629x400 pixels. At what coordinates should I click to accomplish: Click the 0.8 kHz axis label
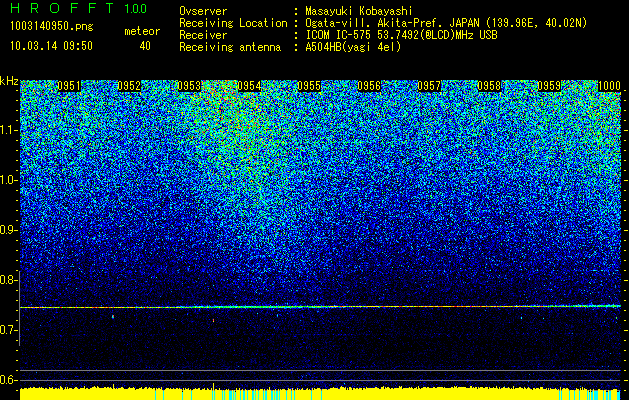7,280
